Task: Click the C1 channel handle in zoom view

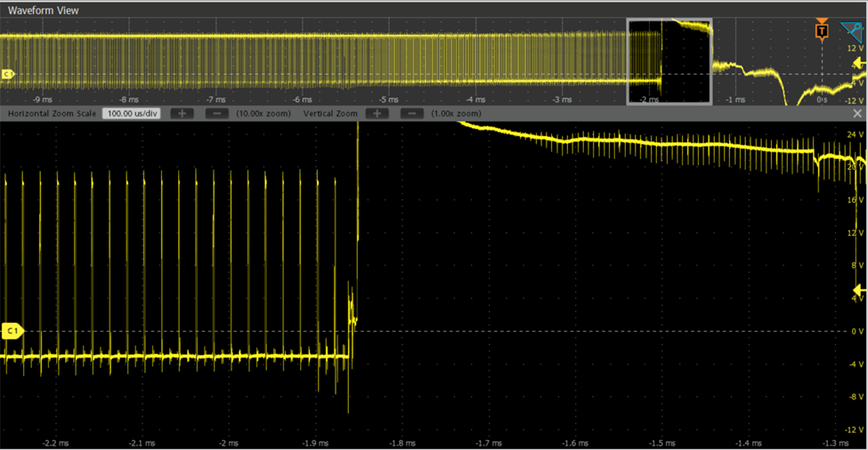Action: point(12,331)
